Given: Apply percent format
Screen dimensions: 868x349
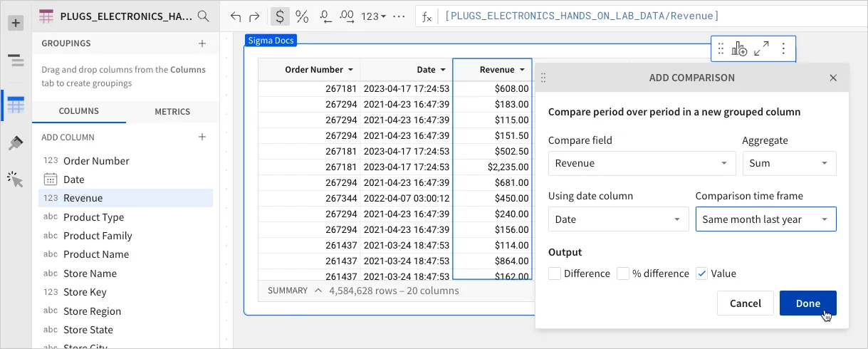Looking at the screenshot, I should coord(302,16).
